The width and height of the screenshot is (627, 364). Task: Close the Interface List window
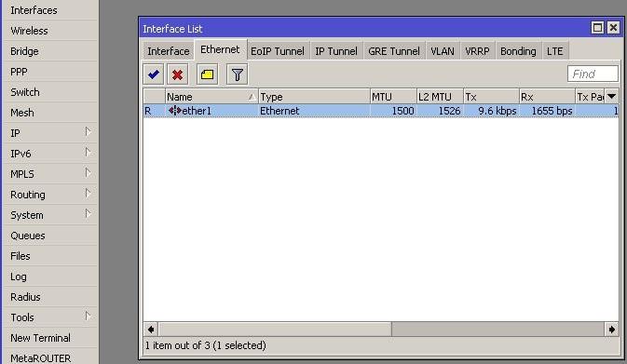(x=613, y=28)
